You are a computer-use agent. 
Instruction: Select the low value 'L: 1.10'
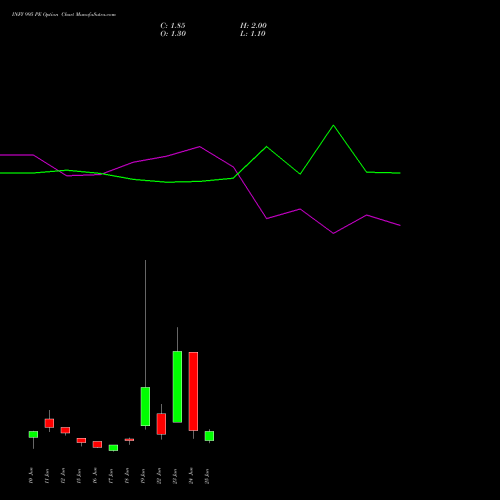pyautogui.click(x=253, y=34)
